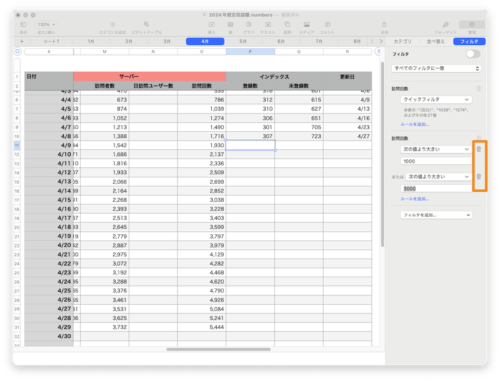Select the cell containing 3,732
Screen dimensions: 500x381
point(105,327)
